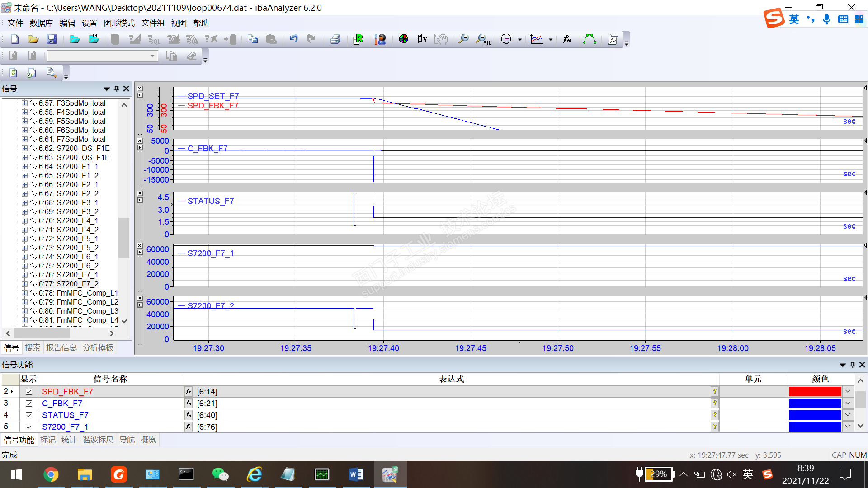The height and width of the screenshot is (488, 868).
Task: Open Microsoft Word from the taskbar
Action: [356, 474]
